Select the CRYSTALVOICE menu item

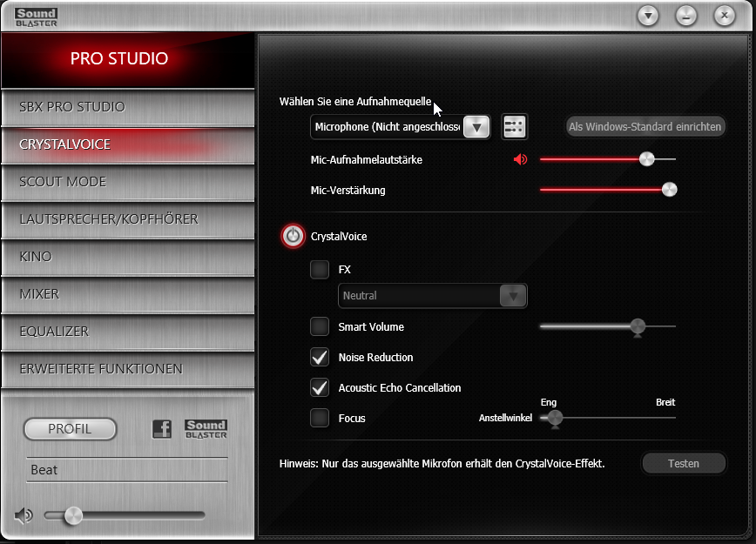pos(128,144)
